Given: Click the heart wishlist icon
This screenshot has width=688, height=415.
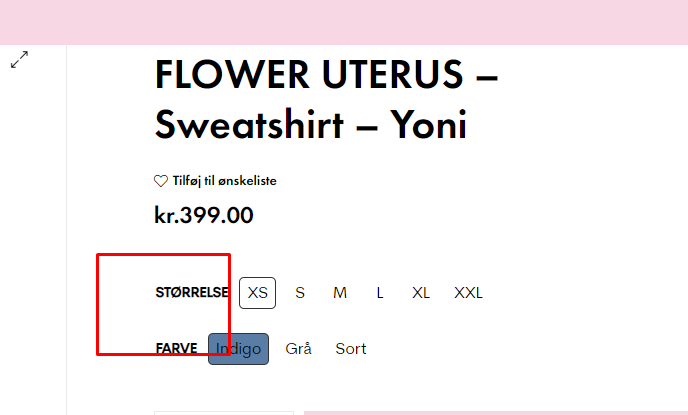Looking at the screenshot, I should [160, 181].
